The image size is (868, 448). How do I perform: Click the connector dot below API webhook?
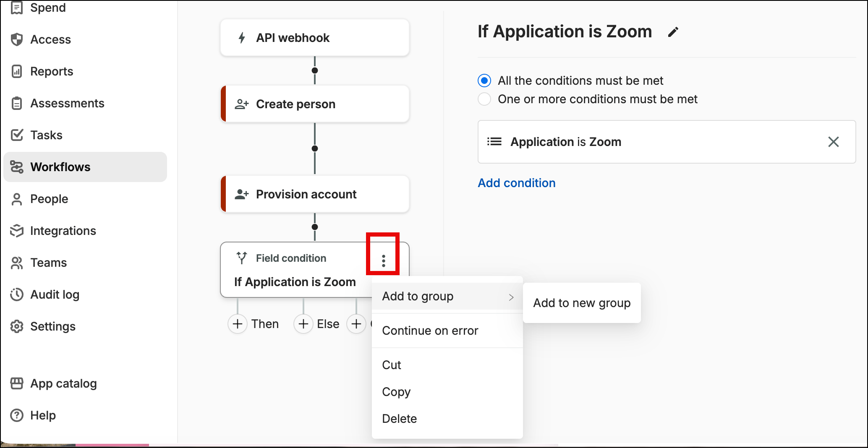[315, 70]
